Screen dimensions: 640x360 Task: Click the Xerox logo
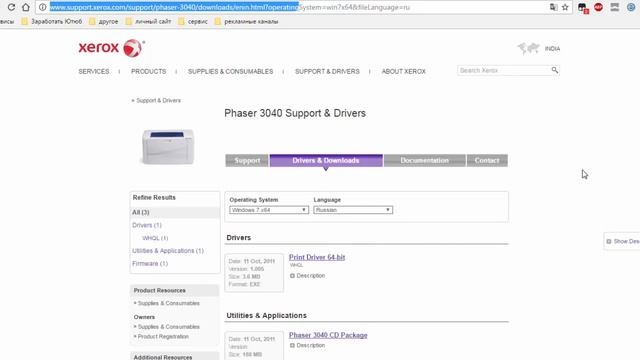pyautogui.click(x=111, y=48)
